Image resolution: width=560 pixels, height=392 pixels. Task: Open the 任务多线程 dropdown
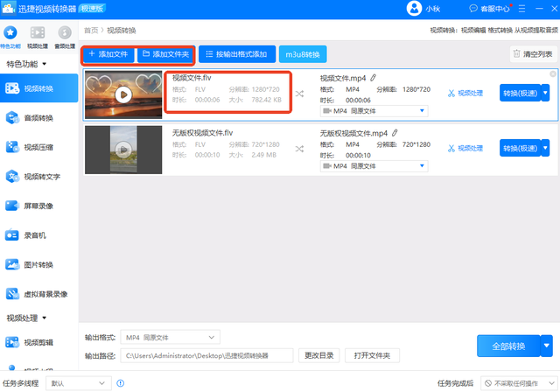point(79,383)
